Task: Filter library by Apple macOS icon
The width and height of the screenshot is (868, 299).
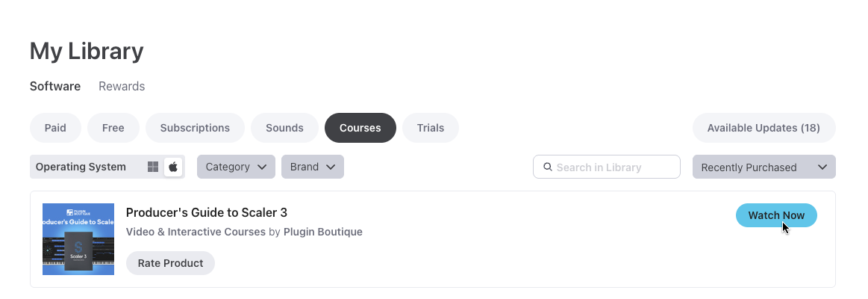Action: (173, 167)
